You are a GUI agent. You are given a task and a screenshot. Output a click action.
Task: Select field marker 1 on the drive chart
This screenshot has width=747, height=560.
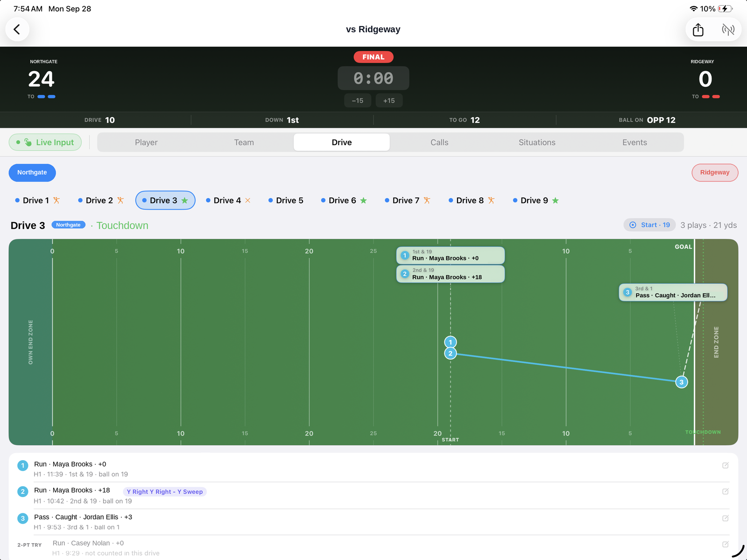click(450, 342)
